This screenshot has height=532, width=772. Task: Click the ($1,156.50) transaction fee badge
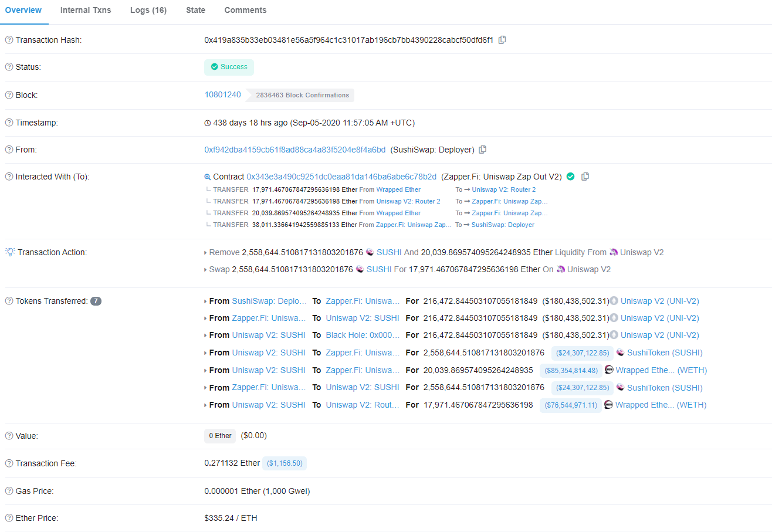285,463
